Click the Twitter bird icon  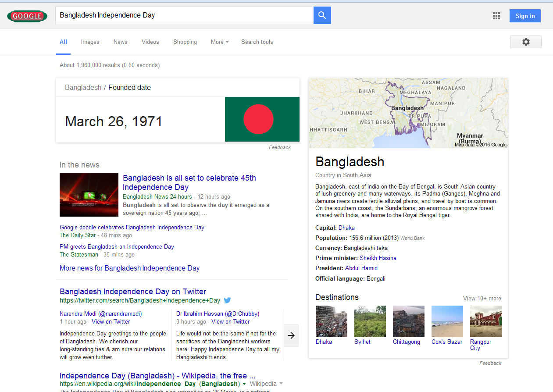[x=227, y=300]
